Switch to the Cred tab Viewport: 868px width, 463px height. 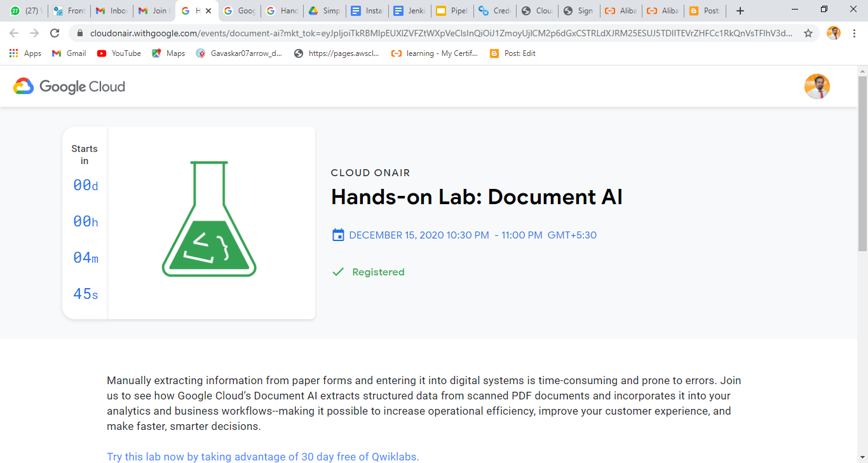pyautogui.click(x=494, y=11)
